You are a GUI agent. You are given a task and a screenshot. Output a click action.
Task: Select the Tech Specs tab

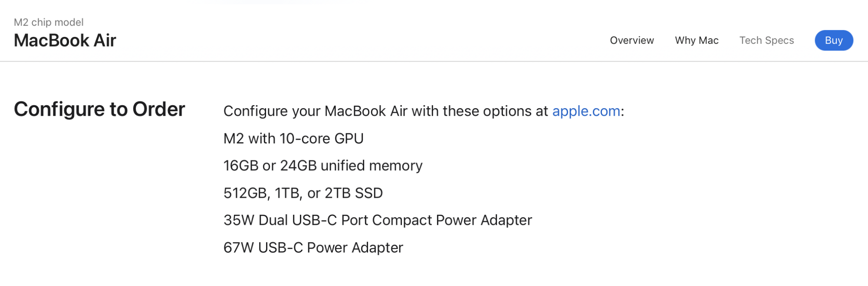[766, 40]
